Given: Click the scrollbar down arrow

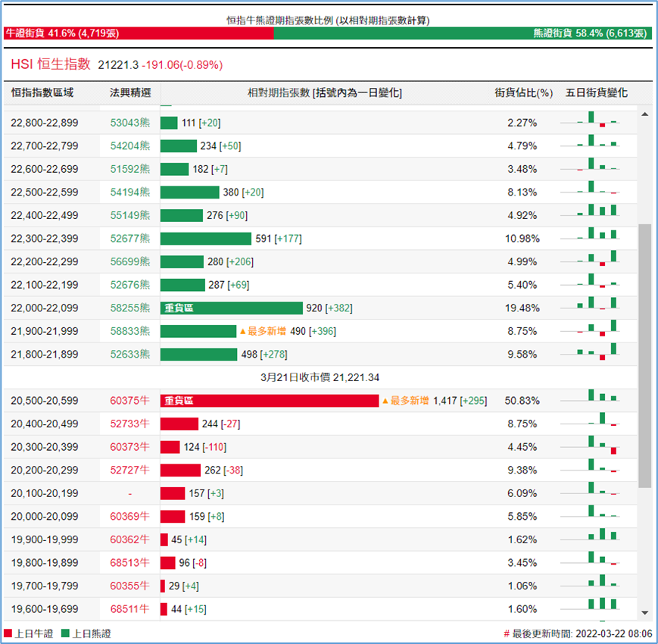Looking at the screenshot, I should coord(645,612).
